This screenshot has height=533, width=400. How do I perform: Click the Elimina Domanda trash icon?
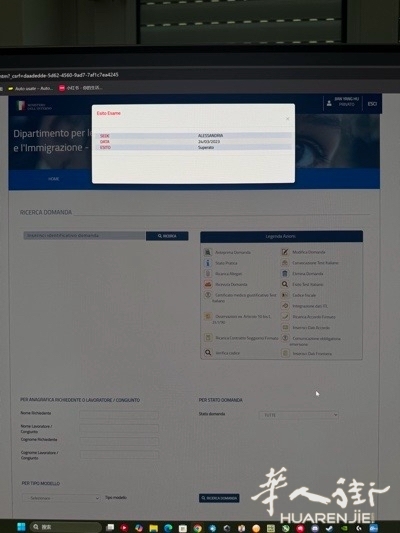click(x=285, y=273)
